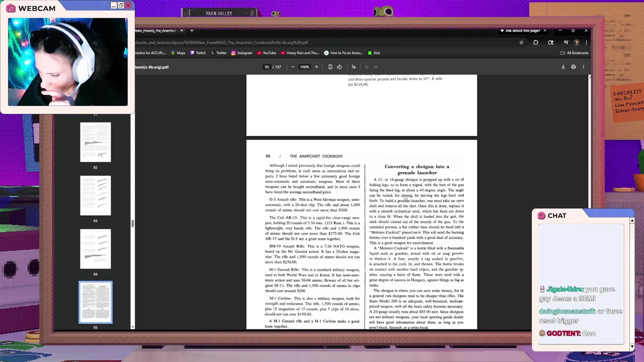
Task: Open the Kick bookmark
Action: [374, 53]
